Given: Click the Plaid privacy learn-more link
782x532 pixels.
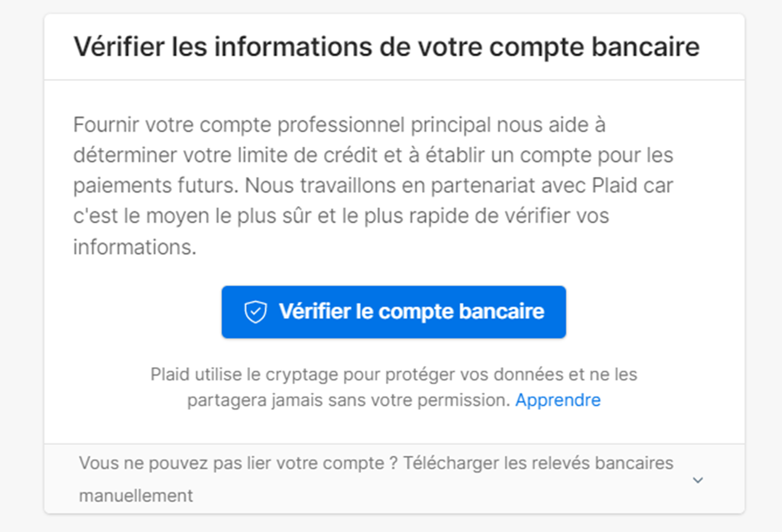Looking at the screenshot, I should (x=557, y=399).
